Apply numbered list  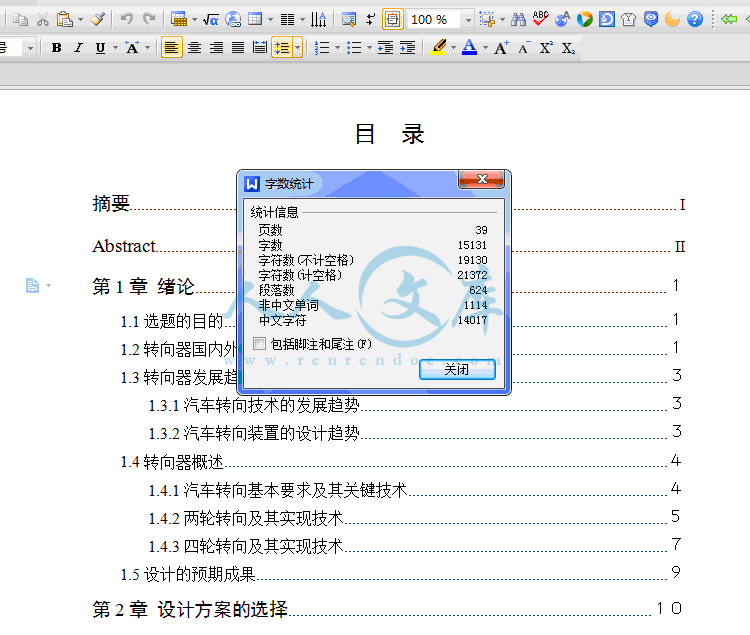322,48
